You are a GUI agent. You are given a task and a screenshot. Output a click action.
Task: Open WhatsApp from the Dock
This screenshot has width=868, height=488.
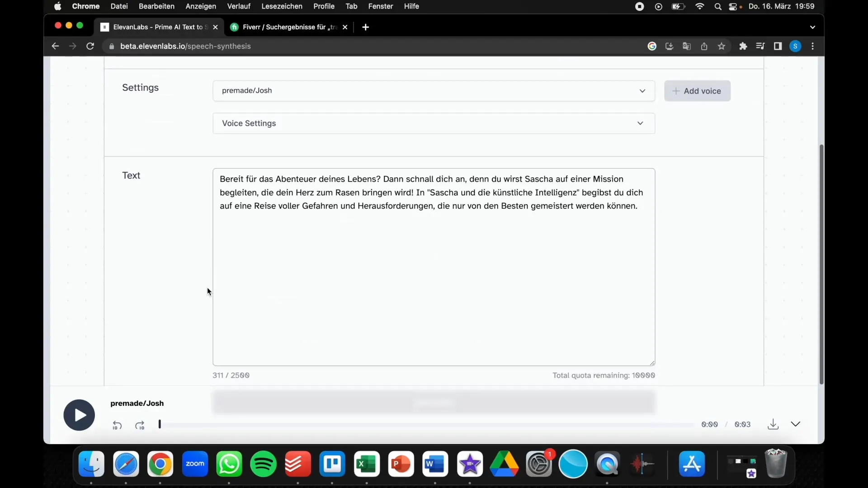229,464
